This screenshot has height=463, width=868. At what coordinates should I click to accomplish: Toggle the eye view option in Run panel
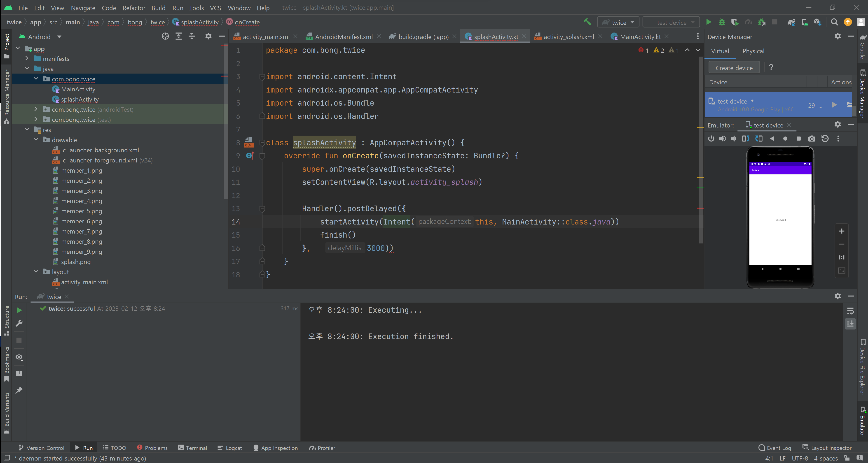pyautogui.click(x=19, y=357)
